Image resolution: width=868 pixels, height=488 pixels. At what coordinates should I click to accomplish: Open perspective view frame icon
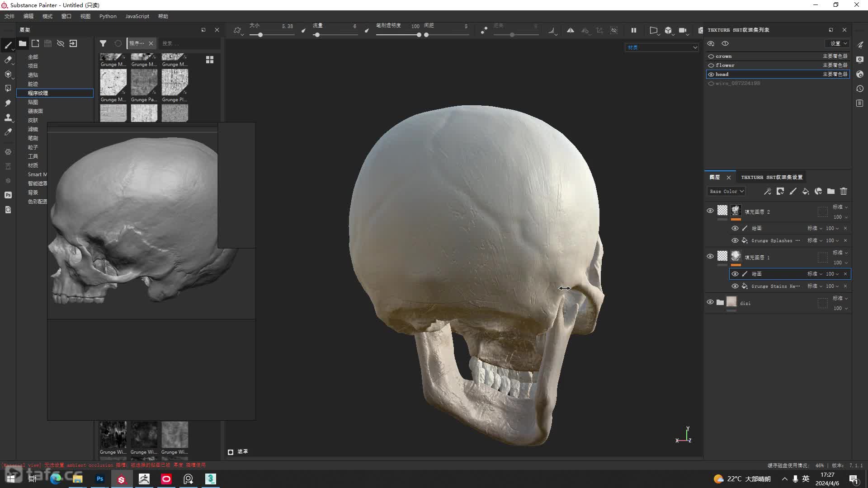pyautogui.click(x=654, y=30)
